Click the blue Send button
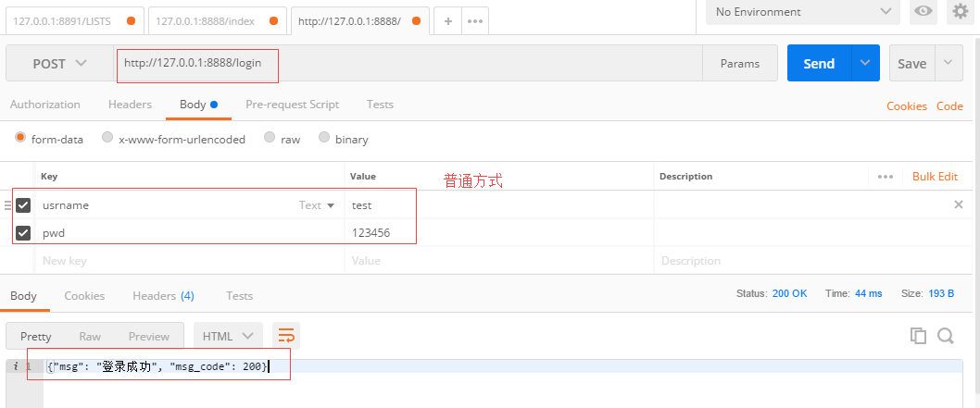The height and width of the screenshot is (408, 980). point(818,64)
